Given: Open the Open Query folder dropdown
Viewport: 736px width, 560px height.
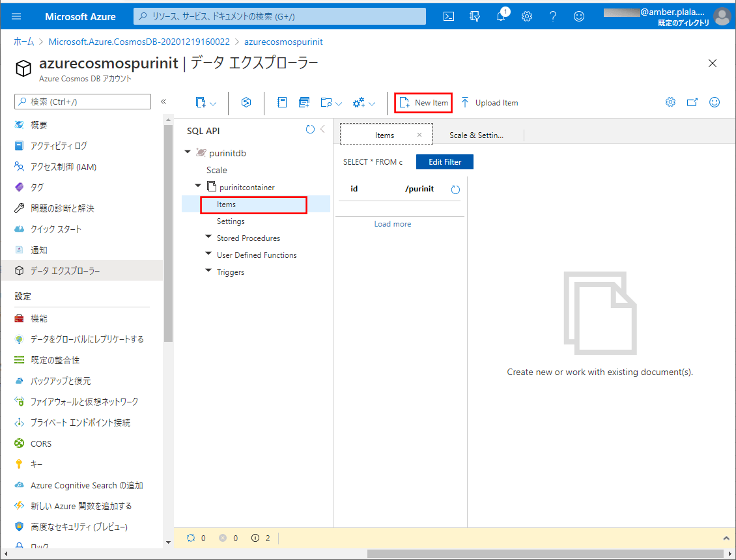Looking at the screenshot, I should pos(332,103).
